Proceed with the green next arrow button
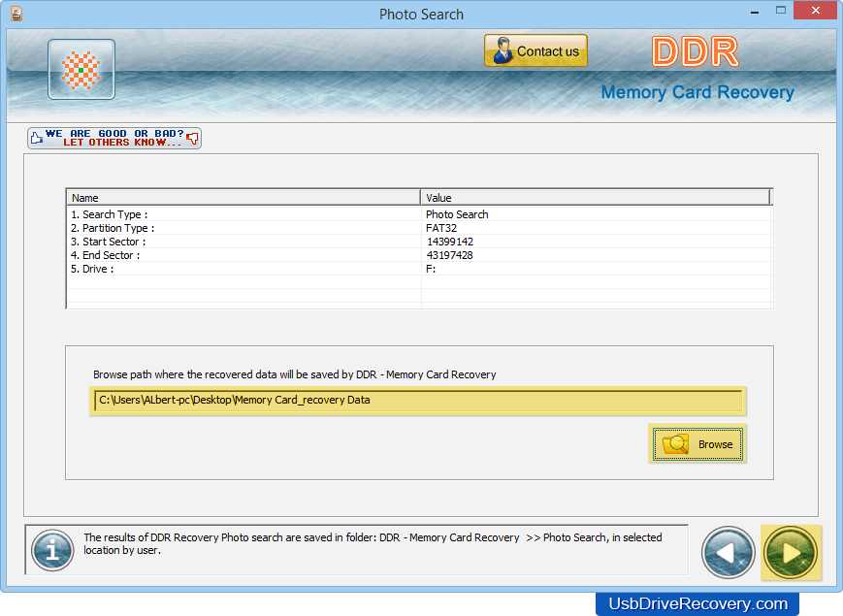Viewport: 843px width, 616px height. (791, 553)
